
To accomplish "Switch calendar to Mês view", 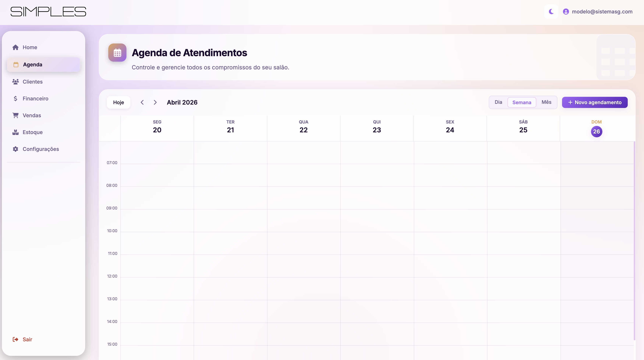I will 546,102.
